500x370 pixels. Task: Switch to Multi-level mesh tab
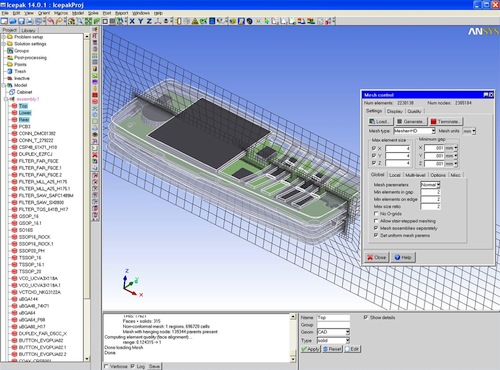point(415,175)
